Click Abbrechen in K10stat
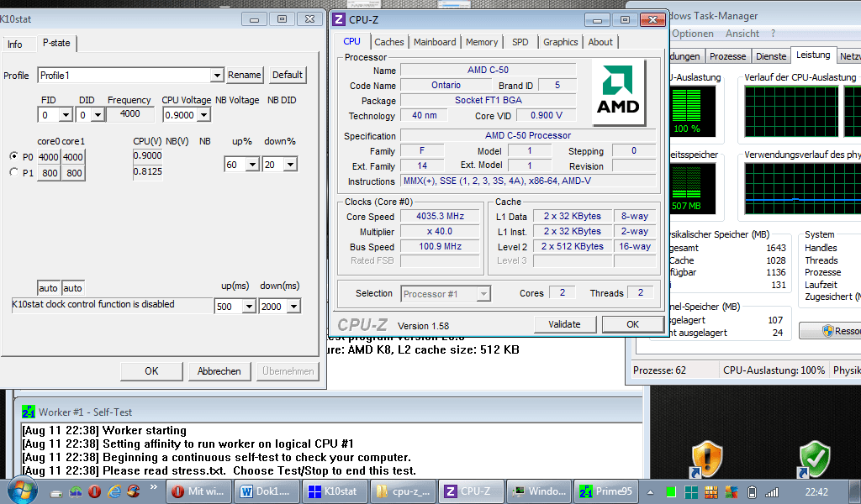The image size is (861, 504). (x=219, y=371)
